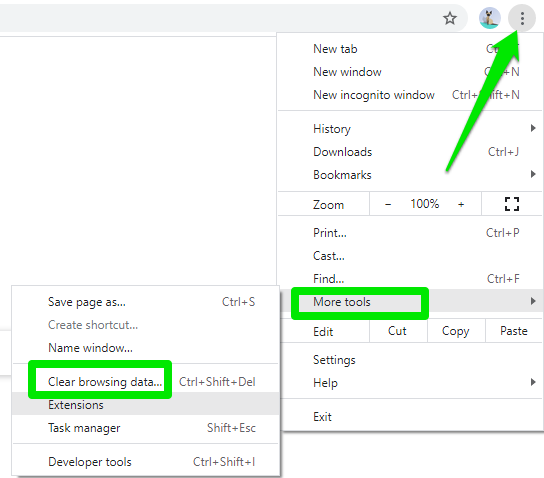Select Find... from the menu

pyautogui.click(x=410, y=279)
